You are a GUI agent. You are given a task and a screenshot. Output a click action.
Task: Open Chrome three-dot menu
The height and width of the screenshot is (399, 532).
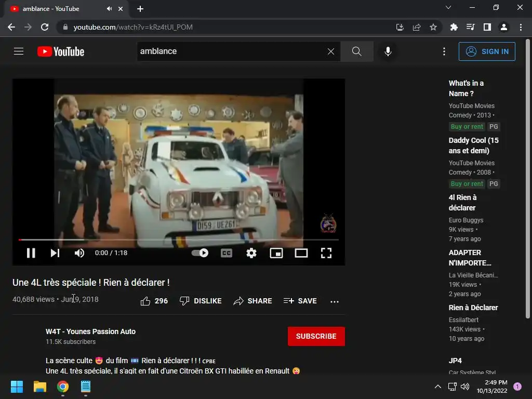click(521, 27)
